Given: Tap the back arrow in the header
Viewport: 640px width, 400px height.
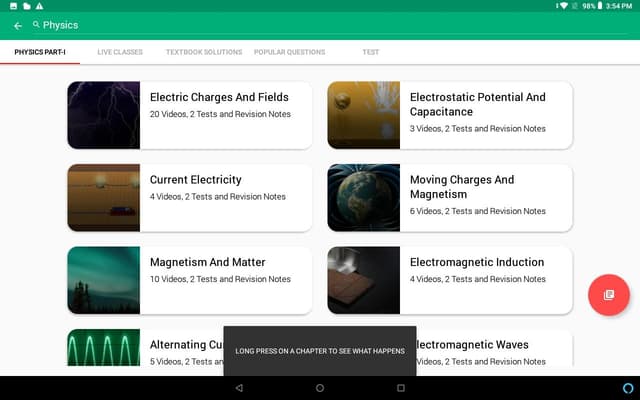Looking at the screenshot, I should (18, 26).
